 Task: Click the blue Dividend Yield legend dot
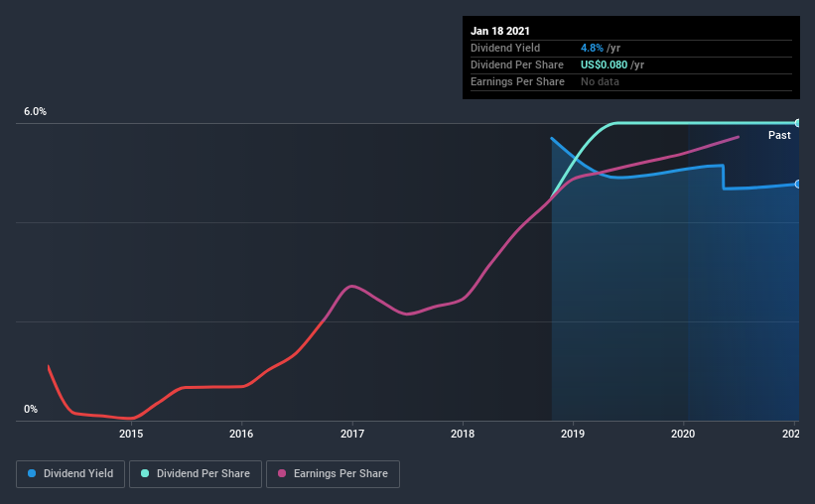click(x=32, y=473)
